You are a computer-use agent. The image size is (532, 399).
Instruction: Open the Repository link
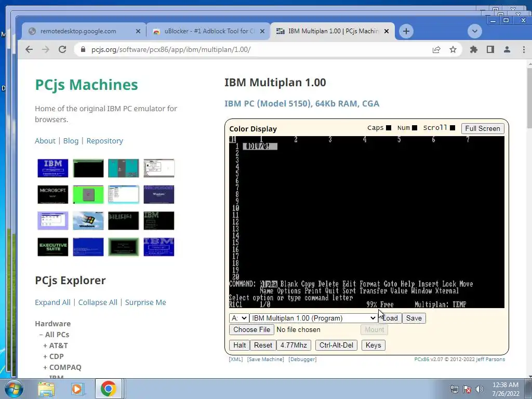point(104,141)
